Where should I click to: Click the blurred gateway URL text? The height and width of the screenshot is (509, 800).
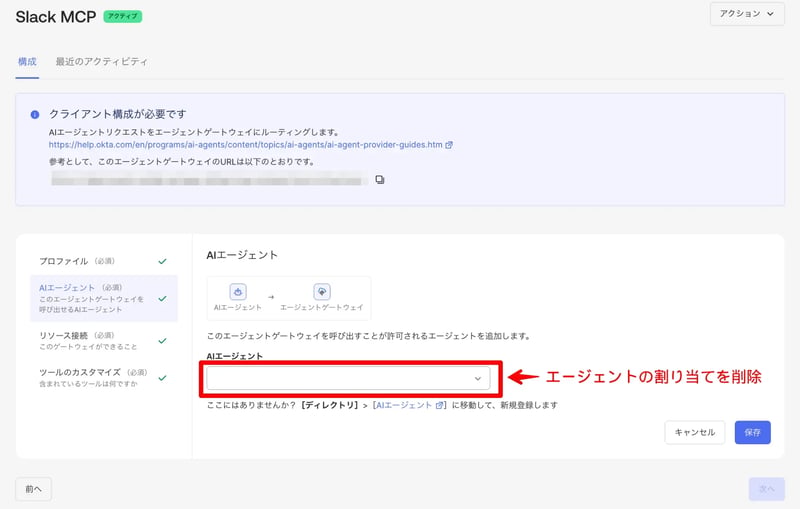click(x=209, y=179)
